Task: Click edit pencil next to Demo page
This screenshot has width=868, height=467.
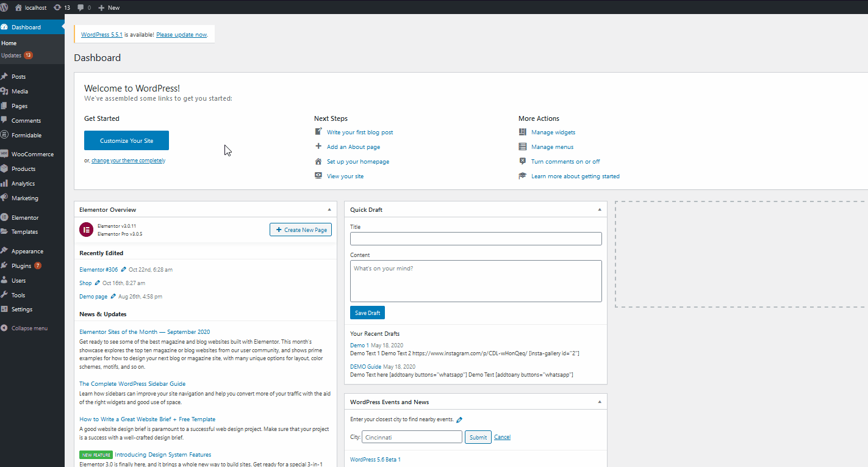Action: [113, 296]
